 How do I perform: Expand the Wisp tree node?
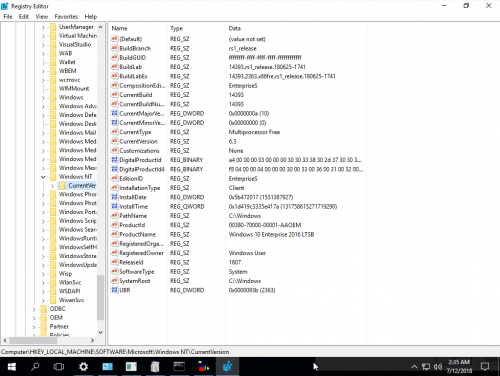coord(43,274)
